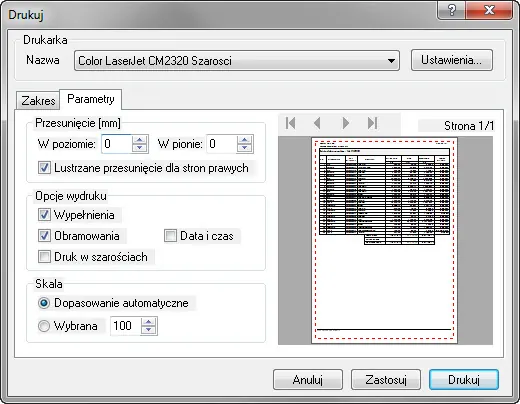Select the Parametry tab
The height and width of the screenshot is (404, 520).
[91, 99]
